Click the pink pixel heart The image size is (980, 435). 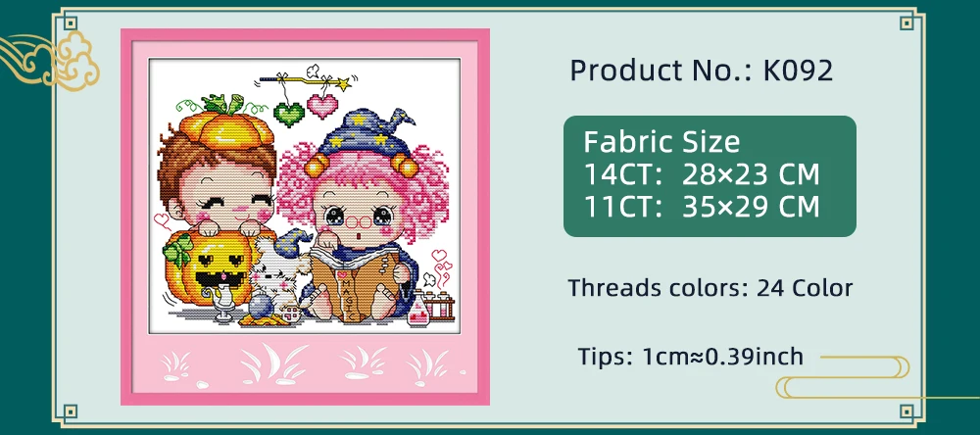(x=322, y=106)
